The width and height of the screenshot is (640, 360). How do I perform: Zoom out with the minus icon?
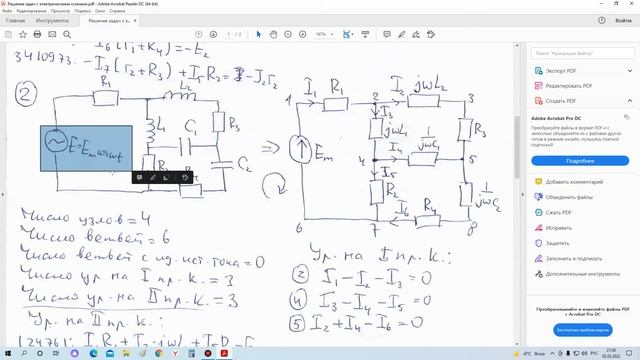tap(288, 35)
